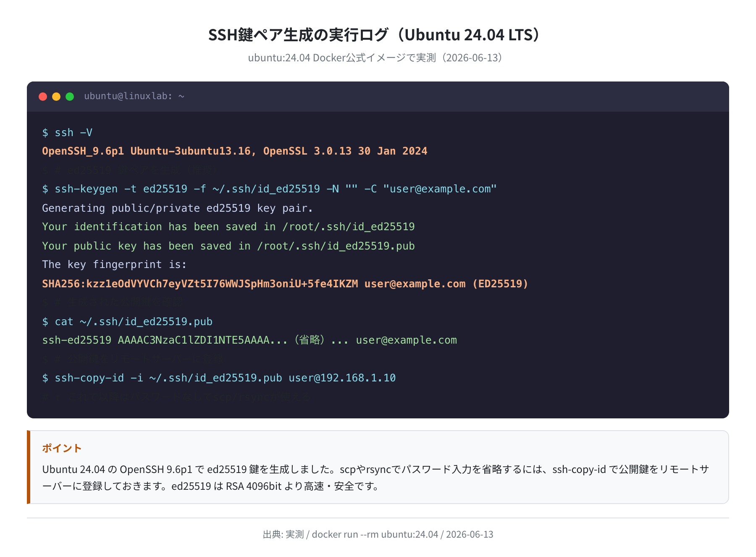Image resolution: width=756 pixels, height=557 pixels.
Task: Click 'Your identification has been saved' line
Action: tap(228, 227)
